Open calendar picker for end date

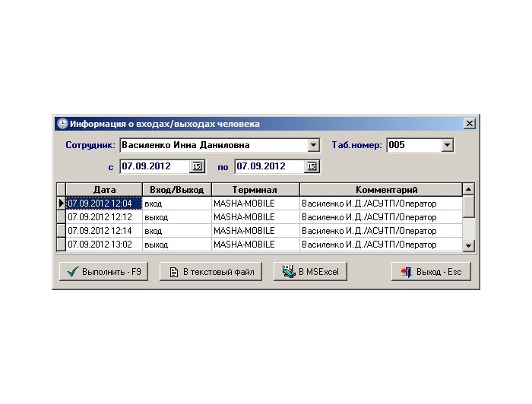coord(312,166)
